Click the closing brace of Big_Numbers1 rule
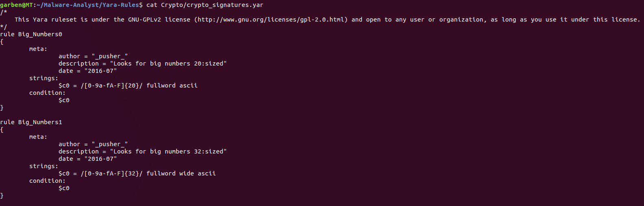This screenshot has height=206, width=644. pyautogui.click(x=2, y=195)
